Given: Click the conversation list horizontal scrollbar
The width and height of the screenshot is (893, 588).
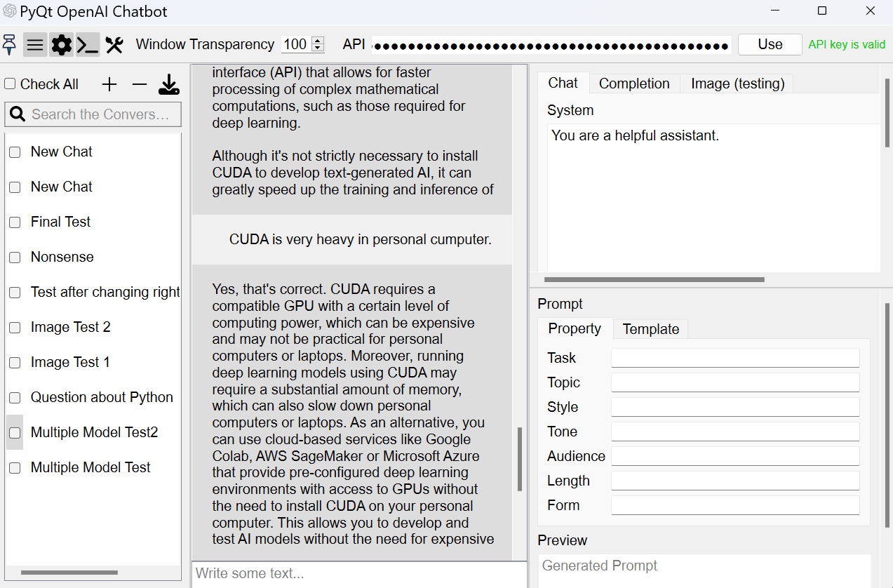Looking at the screenshot, I should click(x=69, y=573).
